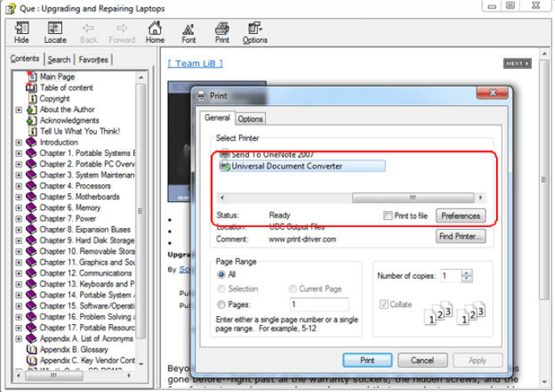The height and width of the screenshot is (392, 555).
Task: Click the Pages range input field
Action: tap(319, 305)
